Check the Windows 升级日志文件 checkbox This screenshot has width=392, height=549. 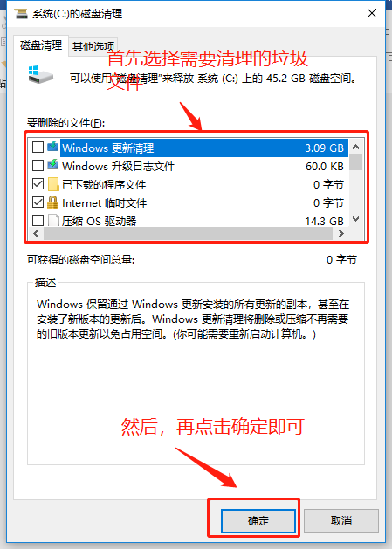(38, 165)
